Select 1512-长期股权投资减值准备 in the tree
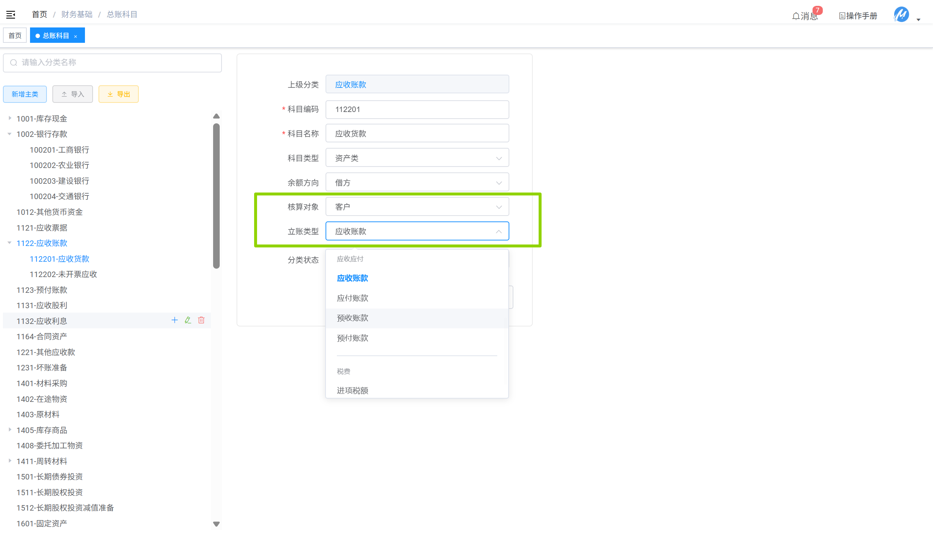 (65, 508)
